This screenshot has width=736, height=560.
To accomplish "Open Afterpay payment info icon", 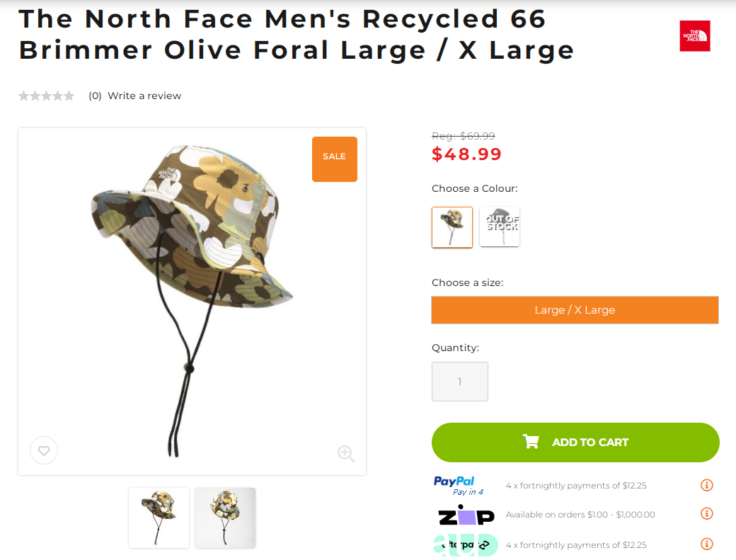I will [x=706, y=544].
